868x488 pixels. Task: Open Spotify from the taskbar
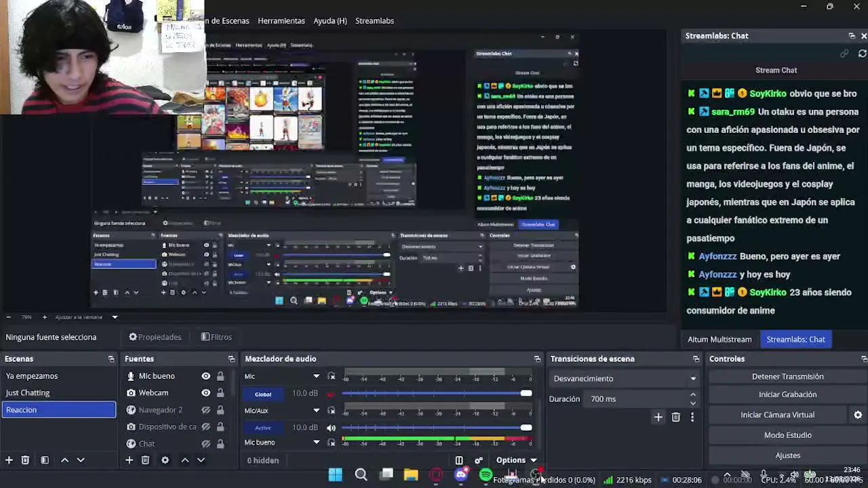(x=486, y=475)
